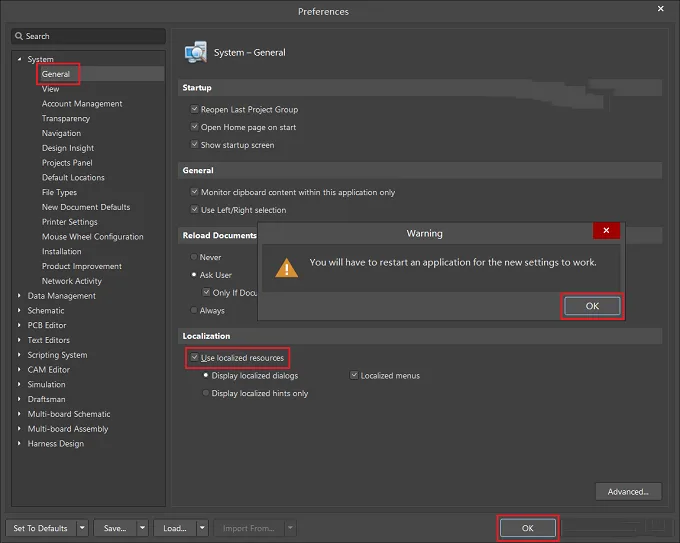Toggle Reopen Last Project Group checkbox
680x543 pixels.
click(x=195, y=109)
